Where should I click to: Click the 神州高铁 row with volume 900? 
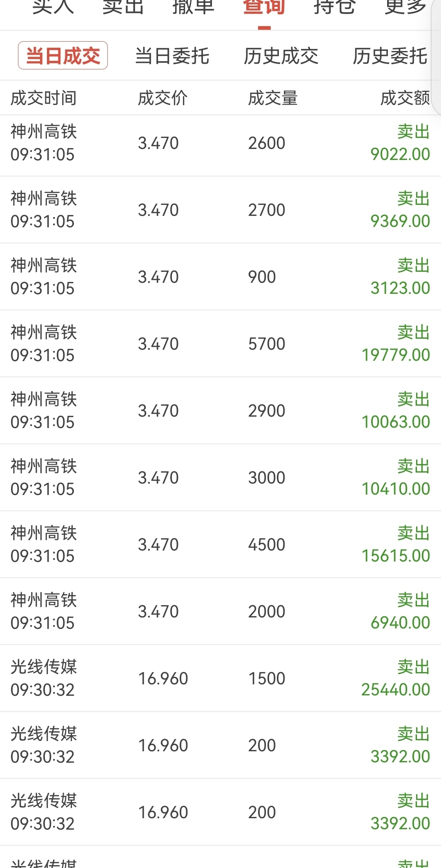(x=220, y=277)
